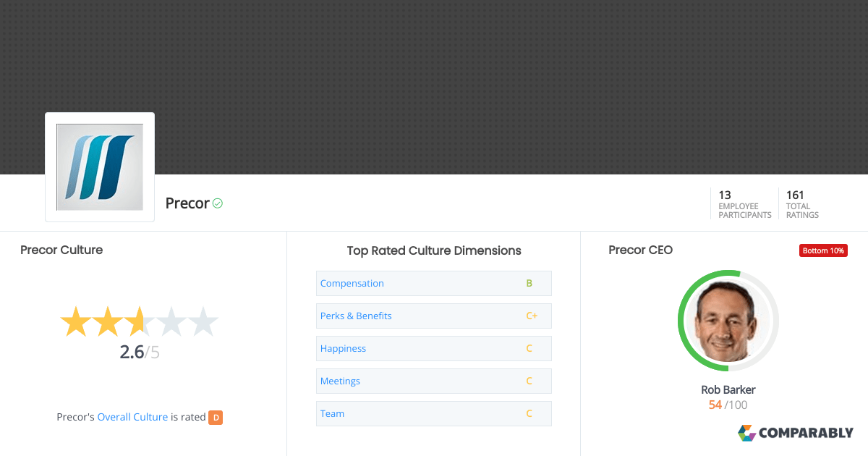Viewport: 868px width, 456px height.
Task: Click the orange D grade badge
Action: click(216, 417)
